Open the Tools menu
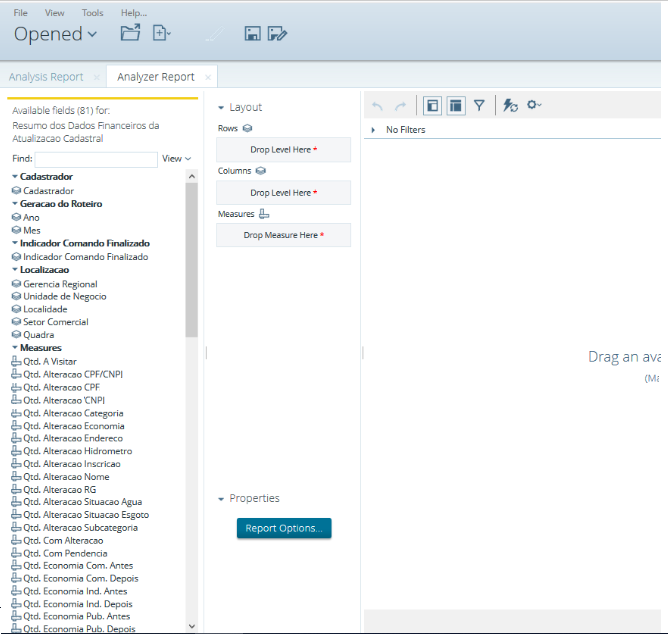This screenshot has height=641, width=668. (x=92, y=13)
